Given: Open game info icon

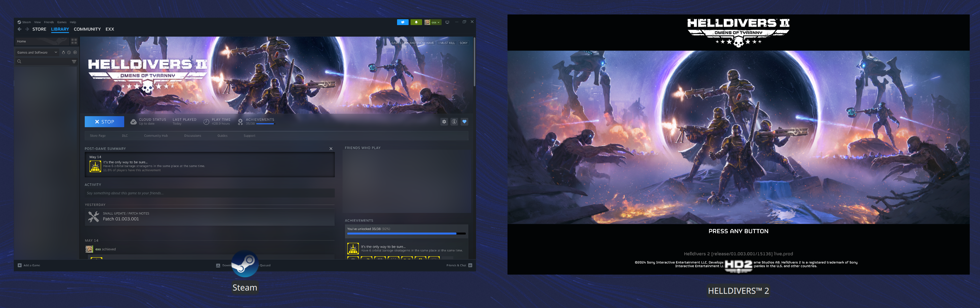Looking at the screenshot, I should pyautogui.click(x=454, y=122).
